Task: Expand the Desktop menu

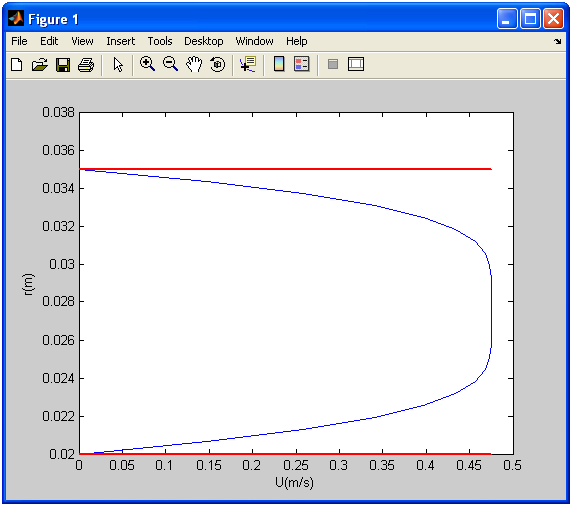Action: click(x=204, y=41)
